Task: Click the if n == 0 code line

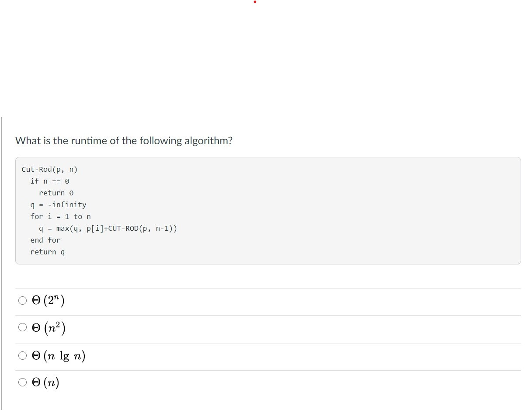Action: (49, 181)
